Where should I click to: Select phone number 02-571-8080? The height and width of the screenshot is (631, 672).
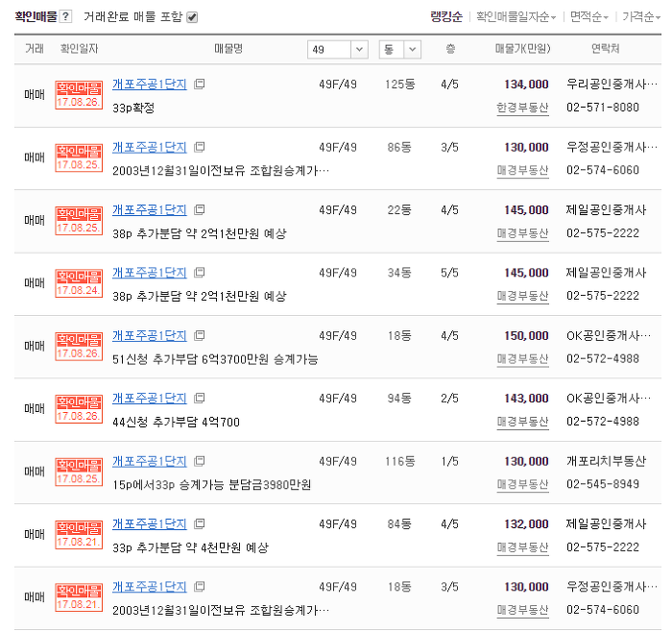tap(603, 108)
